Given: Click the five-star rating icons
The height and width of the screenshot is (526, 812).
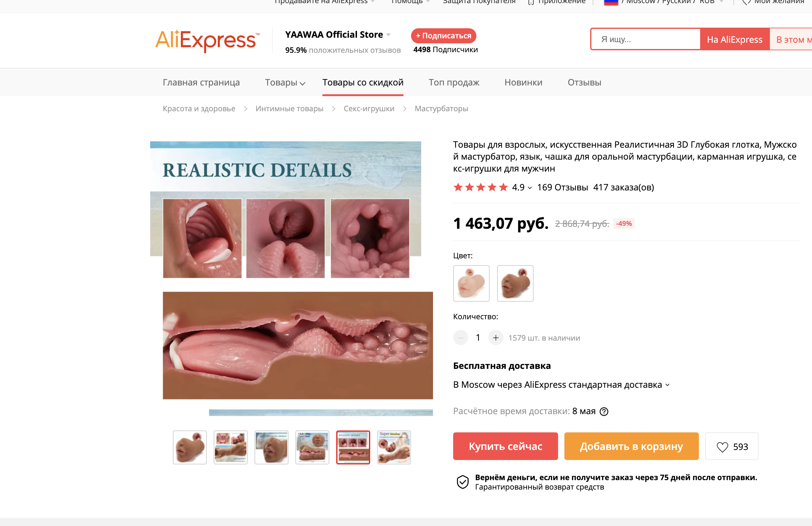Looking at the screenshot, I should (x=480, y=187).
